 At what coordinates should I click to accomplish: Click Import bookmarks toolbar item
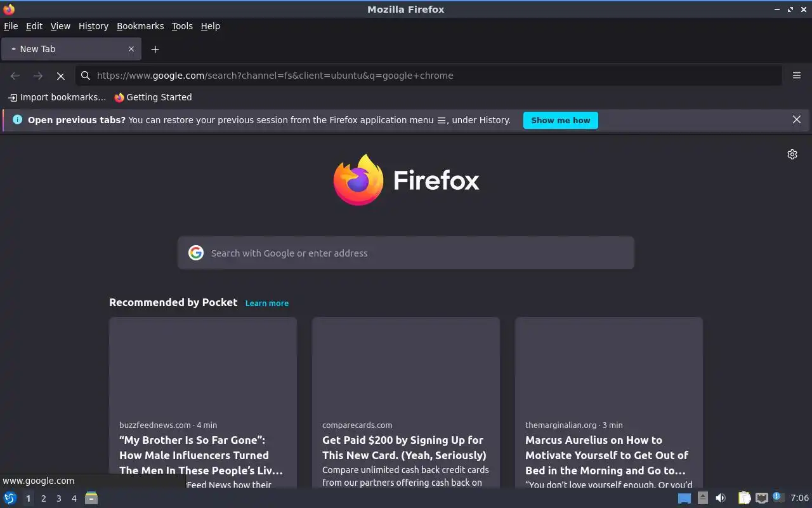tap(57, 97)
